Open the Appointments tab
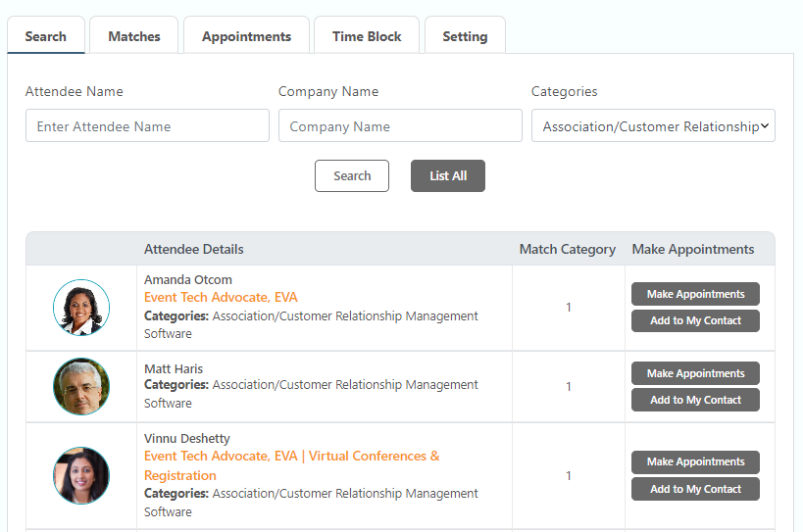The image size is (803, 532). 246,36
